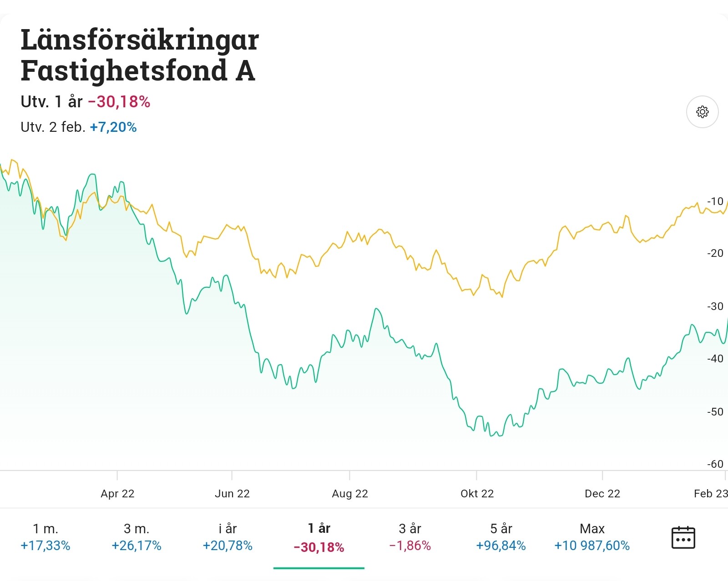Click the Länsförsäkringar Fastighetsfond A title
Image resolution: width=728 pixels, height=581 pixels.
coord(140,55)
